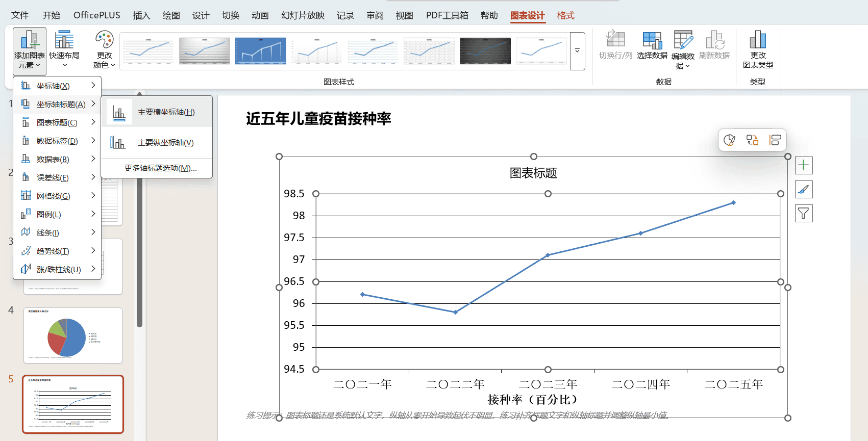The height and width of the screenshot is (441, 868).
Task: Switch to Record (记录) tab
Action: (x=345, y=15)
